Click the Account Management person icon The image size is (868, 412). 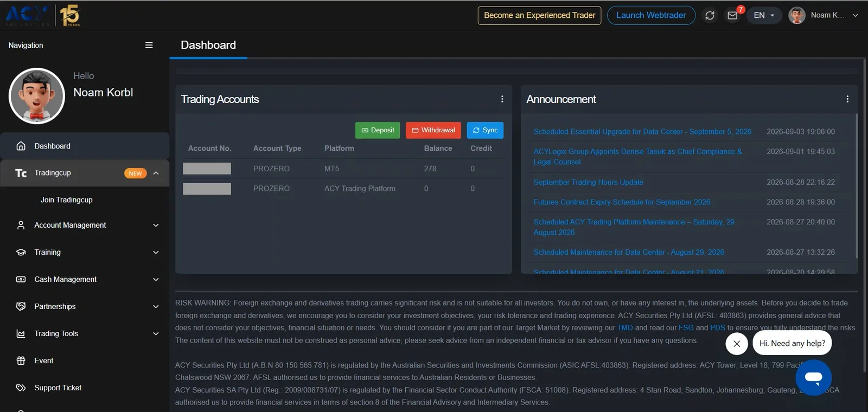[x=21, y=225]
